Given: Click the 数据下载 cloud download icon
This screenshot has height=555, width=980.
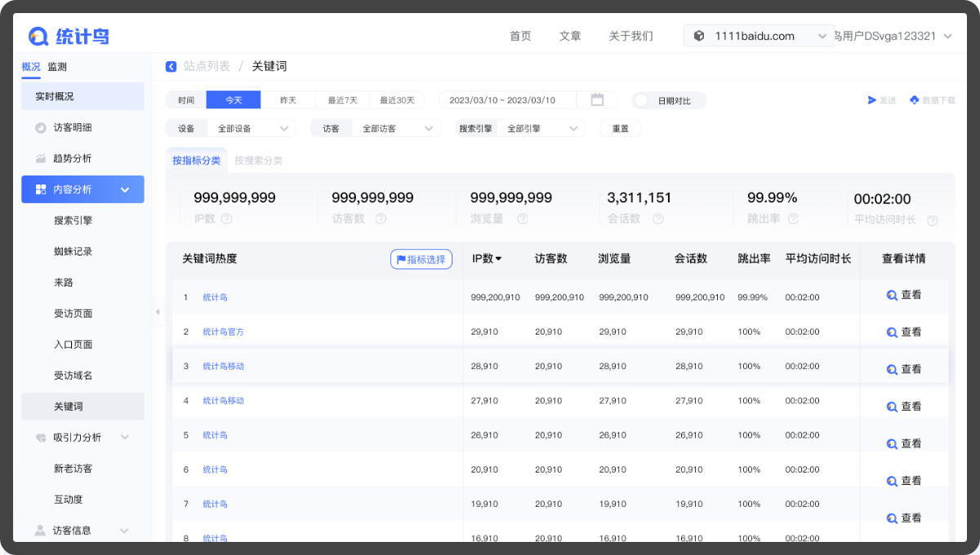Looking at the screenshot, I should point(915,100).
